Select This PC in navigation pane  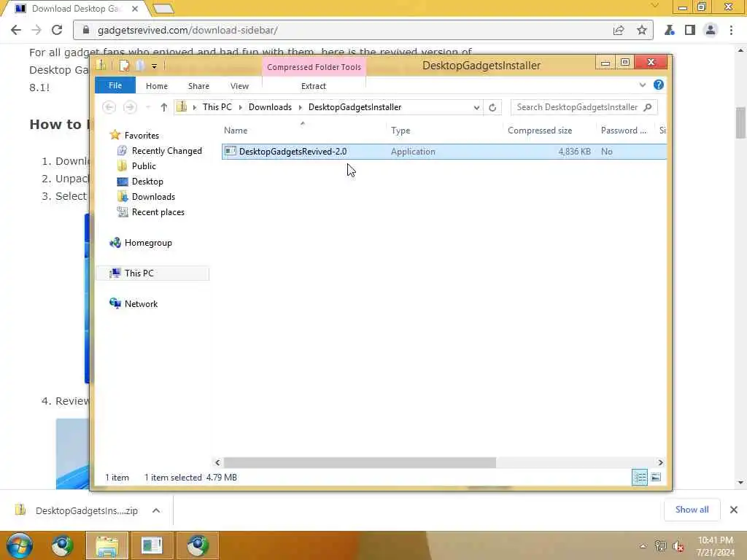[x=152, y=273]
